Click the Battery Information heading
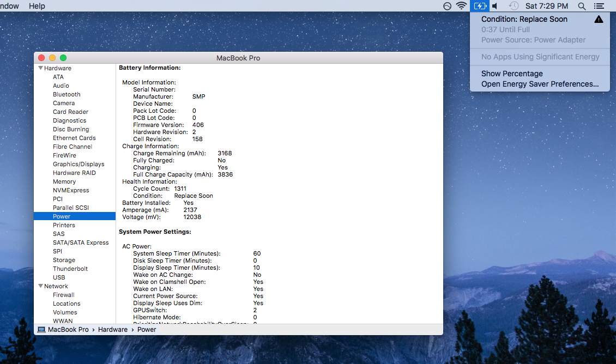 click(x=150, y=68)
